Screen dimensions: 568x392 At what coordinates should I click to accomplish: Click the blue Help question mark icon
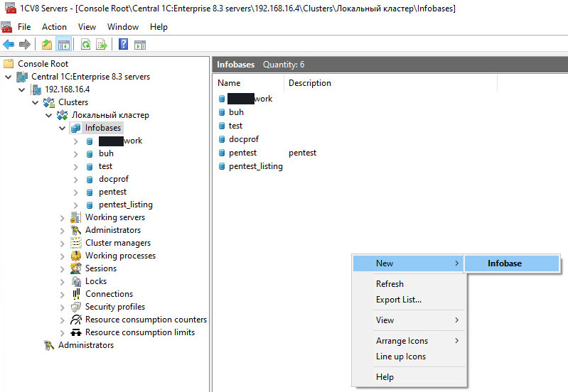(x=123, y=45)
